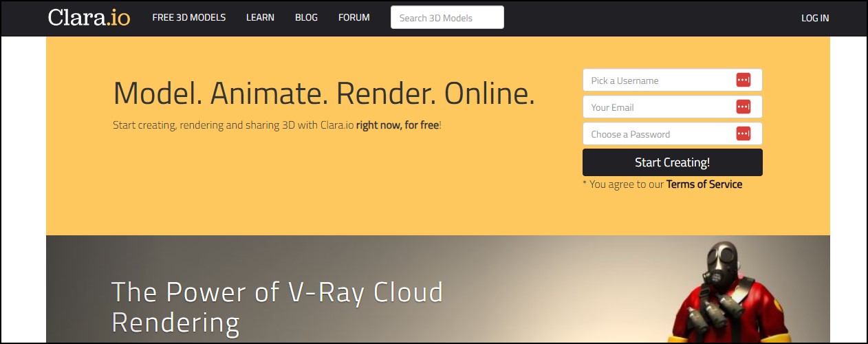Focus the Search 3D Models box
This screenshot has height=344, width=868.
click(447, 18)
